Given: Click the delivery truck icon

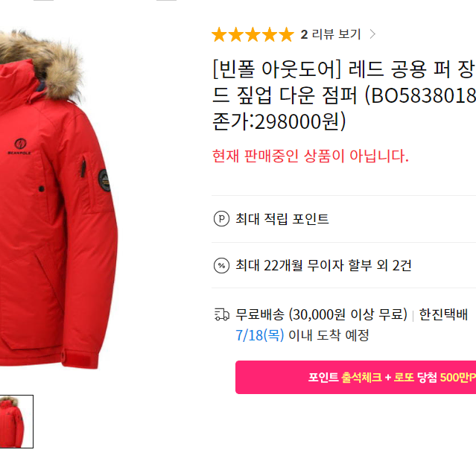Looking at the screenshot, I should (x=221, y=314).
